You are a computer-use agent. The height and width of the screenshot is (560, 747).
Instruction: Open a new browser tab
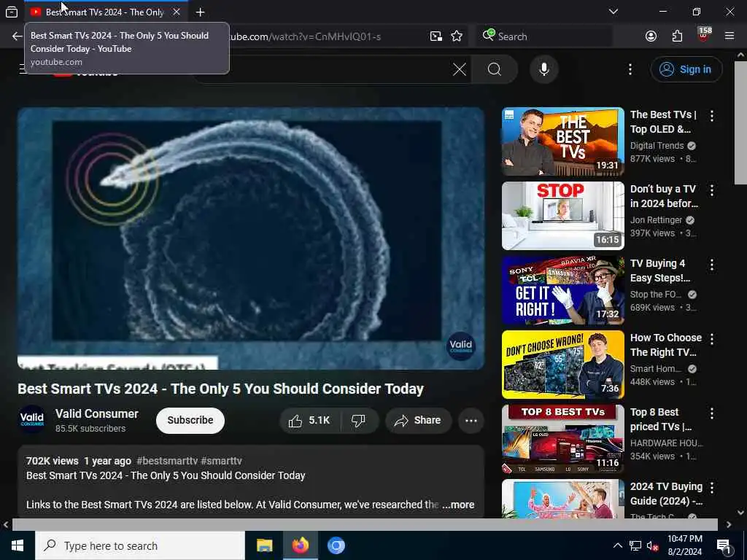tap(200, 12)
